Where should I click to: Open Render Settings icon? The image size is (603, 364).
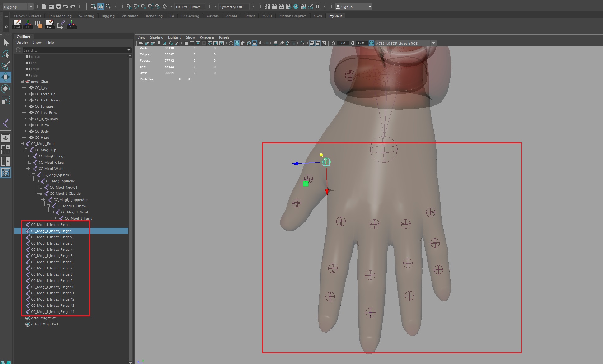tap(289, 7)
